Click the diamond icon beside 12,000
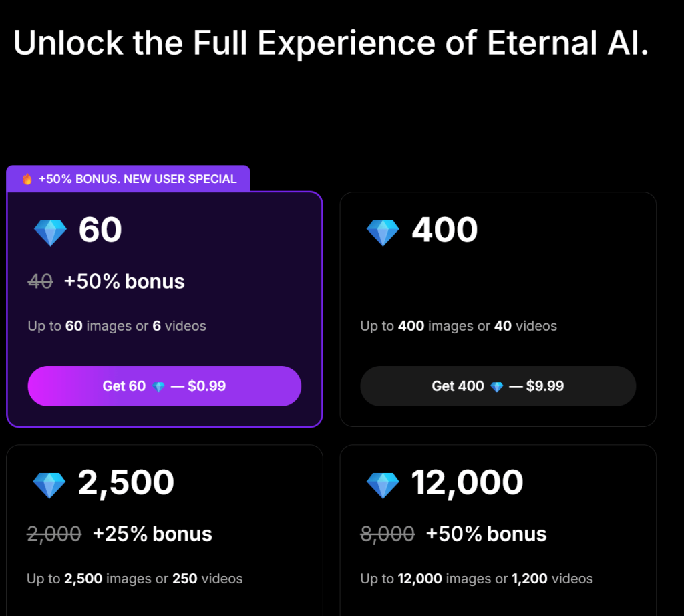This screenshot has height=616, width=684. pyautogui.click(x=383, y=485)
